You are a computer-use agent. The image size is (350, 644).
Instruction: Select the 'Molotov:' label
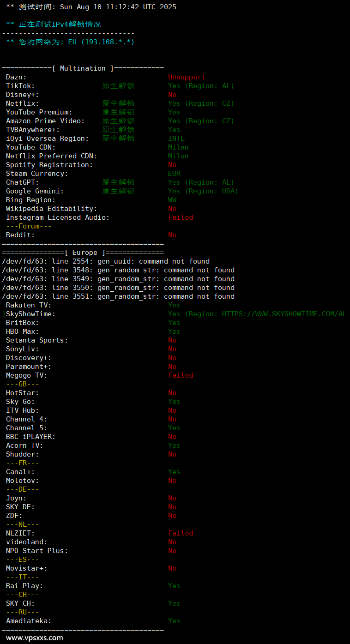(x=23, y=481)
